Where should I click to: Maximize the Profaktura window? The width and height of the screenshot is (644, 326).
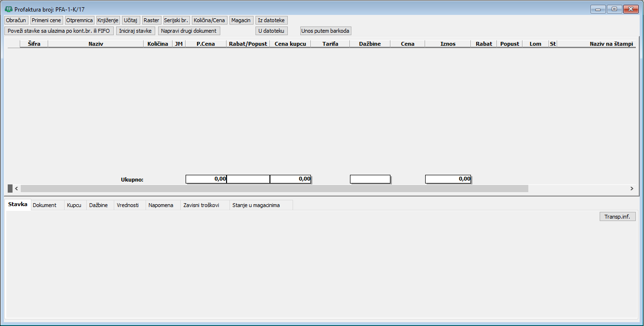tap(614, 9)
